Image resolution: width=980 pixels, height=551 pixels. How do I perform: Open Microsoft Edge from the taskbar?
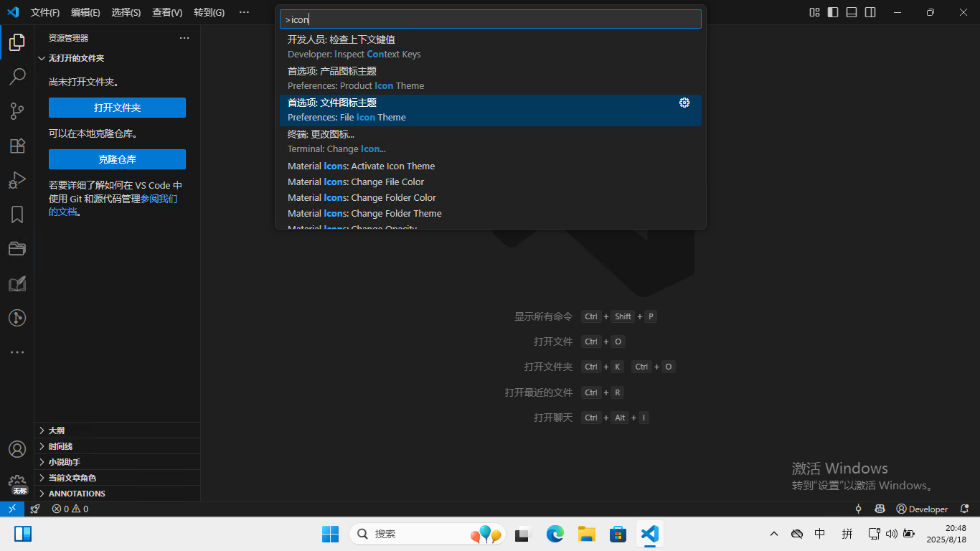pos(555,534)
